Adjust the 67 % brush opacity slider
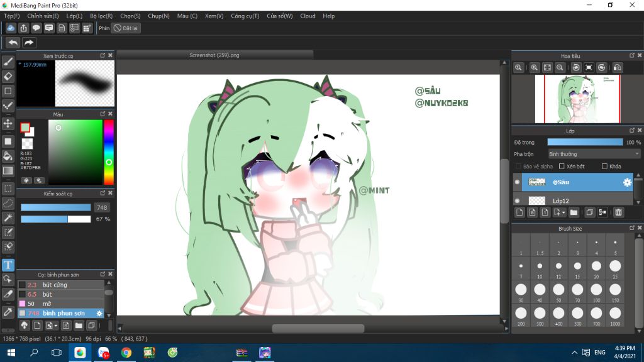Image resolution: width=644 pixels, height=362 pixels. (x=56, y=219)
